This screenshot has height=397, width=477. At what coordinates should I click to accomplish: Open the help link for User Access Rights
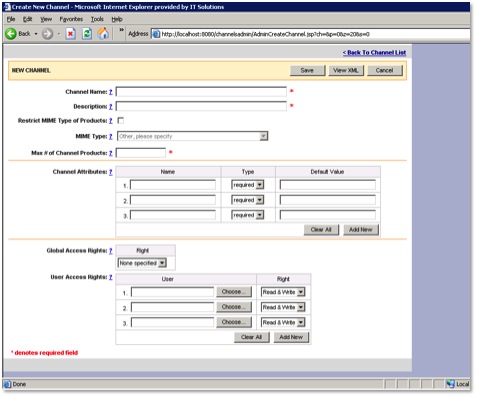pyautogui.click(x=111, y=277)
